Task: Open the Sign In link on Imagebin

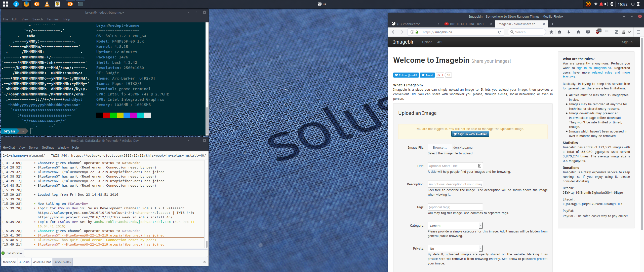Action: [627, 42]
